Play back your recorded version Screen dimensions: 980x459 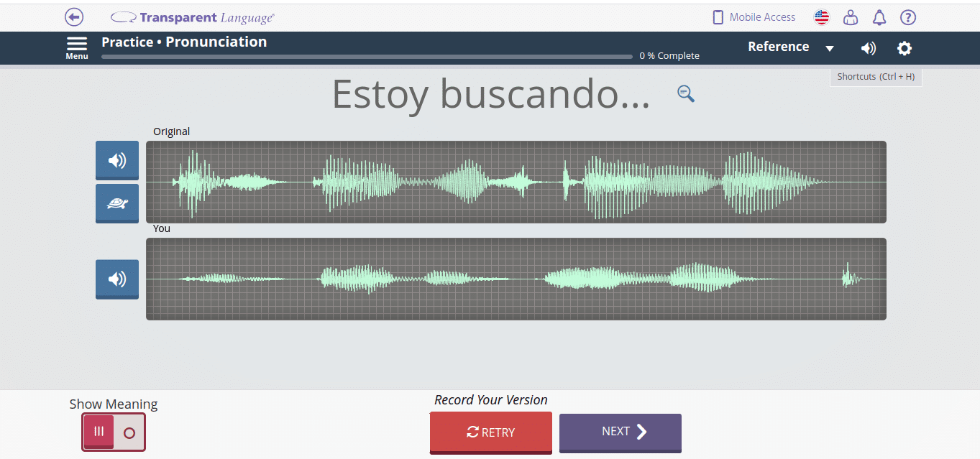[x=117, y=279]
